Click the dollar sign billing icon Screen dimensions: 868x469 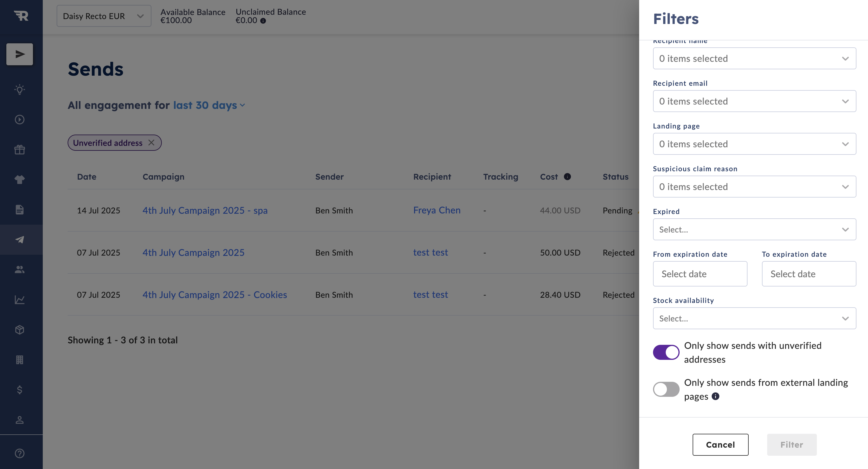click(x=20, y=390)
